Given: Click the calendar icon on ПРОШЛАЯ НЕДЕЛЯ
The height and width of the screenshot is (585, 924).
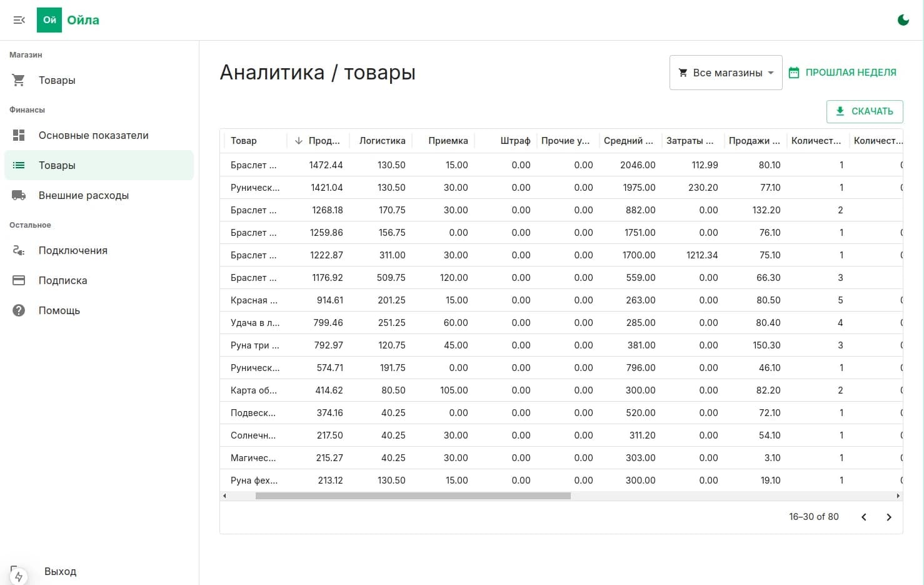Looking at the screenshot, I should tap(793, 72).
